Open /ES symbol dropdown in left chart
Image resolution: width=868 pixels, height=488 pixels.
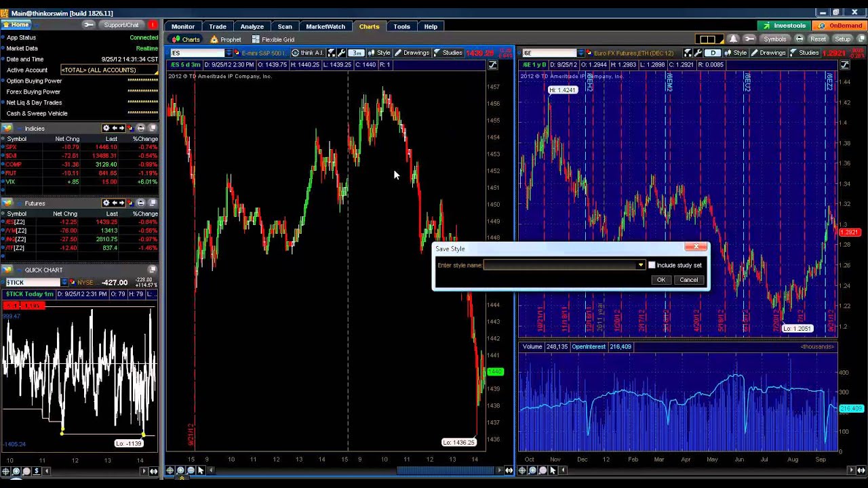[x=229, y=53]
